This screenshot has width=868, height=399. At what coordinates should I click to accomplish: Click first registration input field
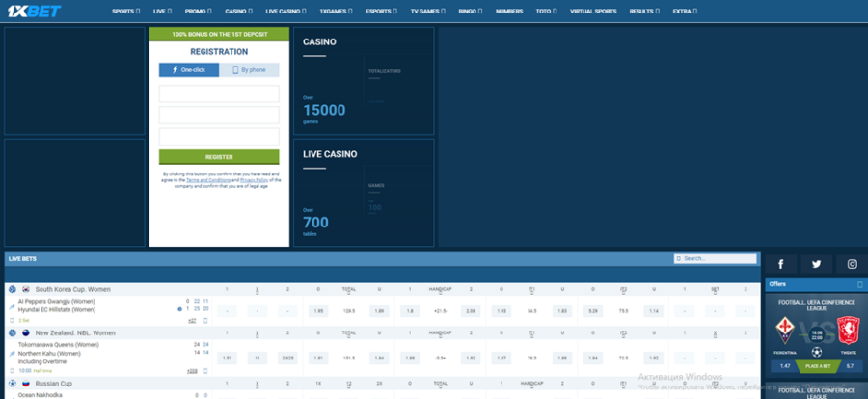[219, 93]
